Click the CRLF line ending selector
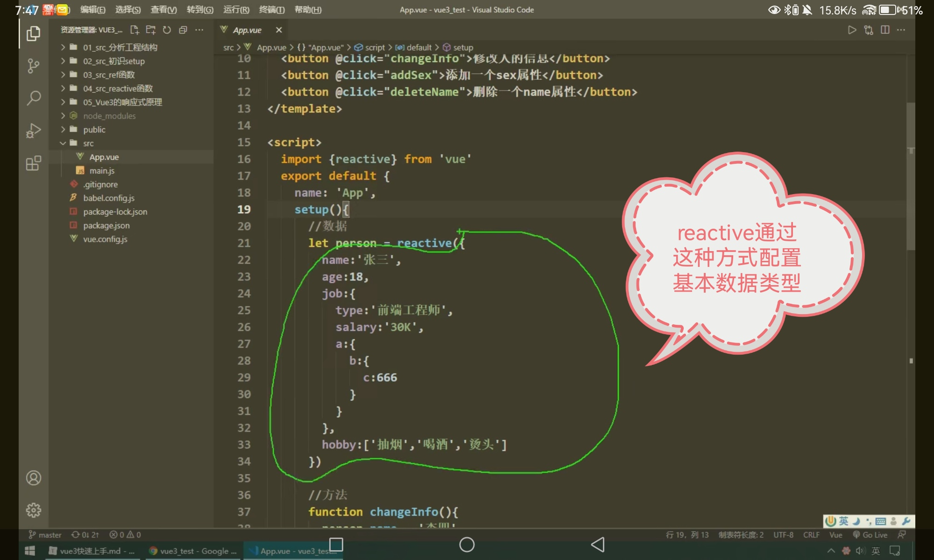934x560 pixels. [811, 535]
